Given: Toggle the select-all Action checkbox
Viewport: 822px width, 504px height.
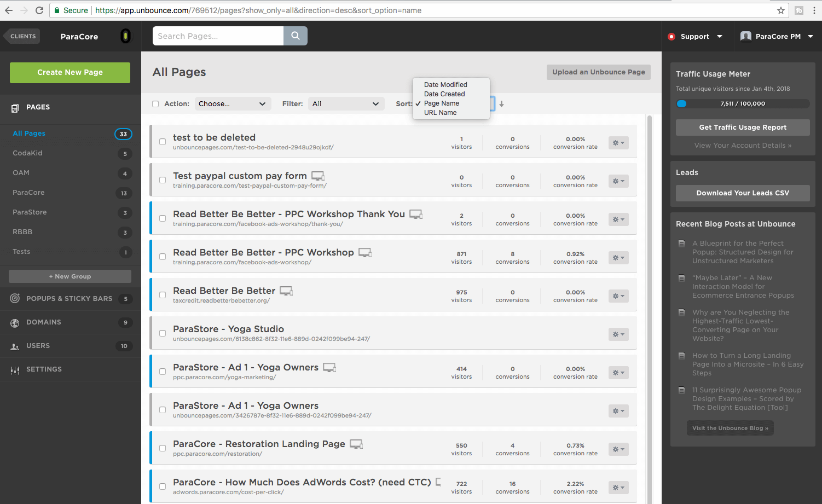Looking at the screenshot, I should pyautogui.click(x=155, y=104).
